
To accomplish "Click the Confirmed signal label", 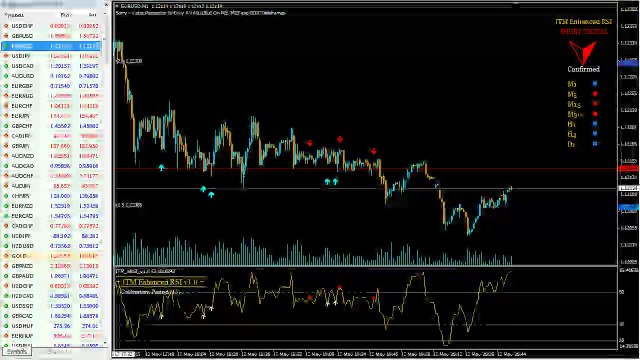I will coord(584,69).
